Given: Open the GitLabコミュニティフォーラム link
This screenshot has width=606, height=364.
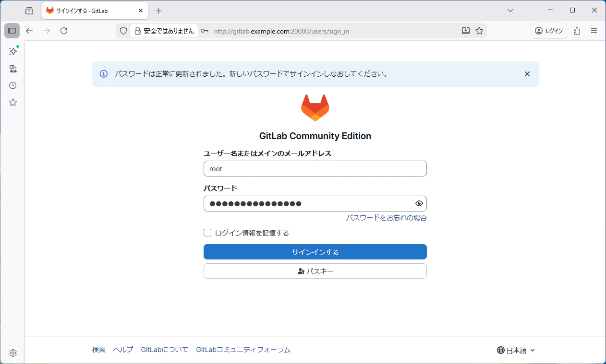Looking at the screenshot, I should [x=243, y=350].
